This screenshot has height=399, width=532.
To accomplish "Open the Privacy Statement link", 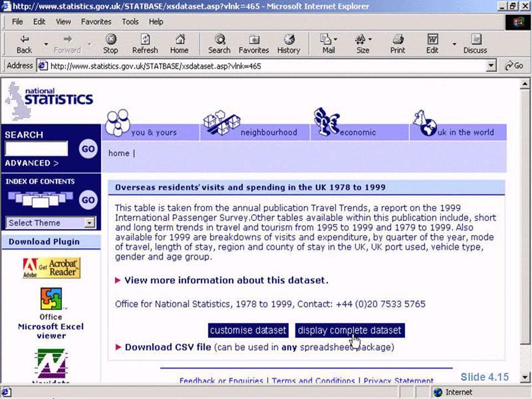I will (398, 381).
